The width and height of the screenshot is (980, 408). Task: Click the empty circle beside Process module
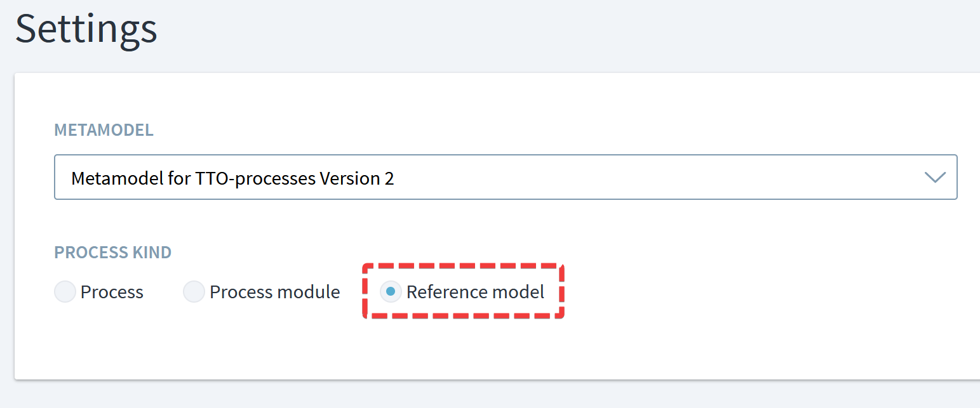(194, 292)
